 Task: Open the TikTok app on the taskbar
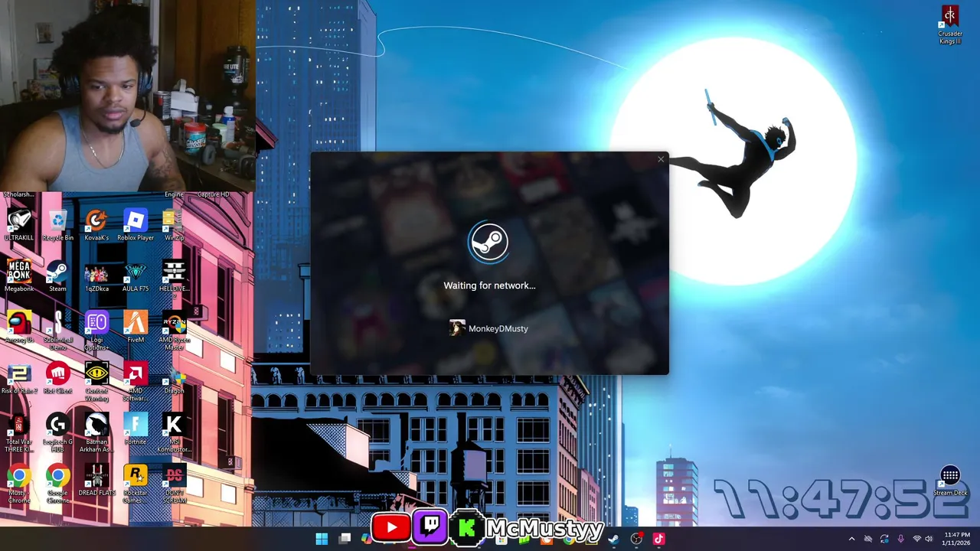click(658, 539)
